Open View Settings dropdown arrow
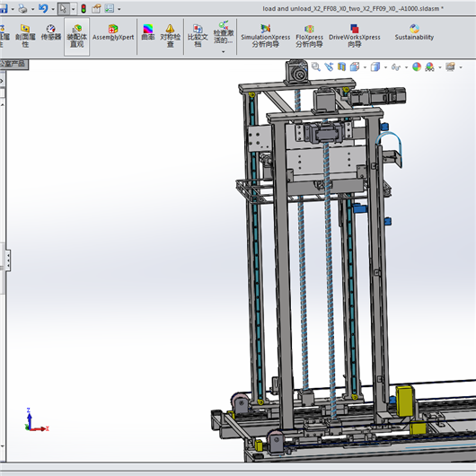Screen dimensions: 476x476 461,67
